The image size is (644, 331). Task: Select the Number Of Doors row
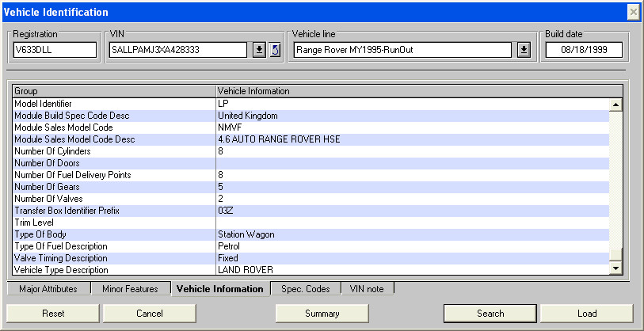tap(311, 163)
